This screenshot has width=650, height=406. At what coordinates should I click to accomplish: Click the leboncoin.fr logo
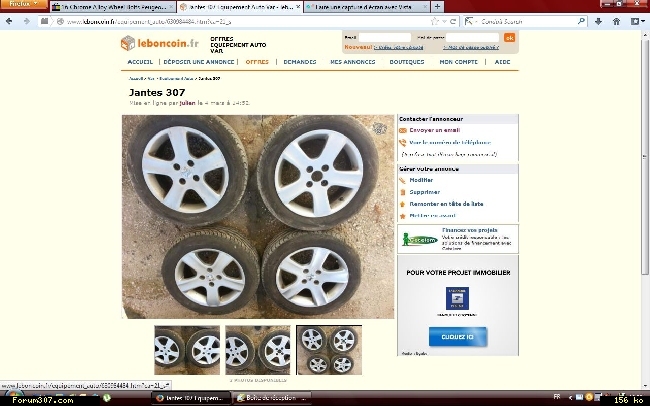click(x=160, y=43)
